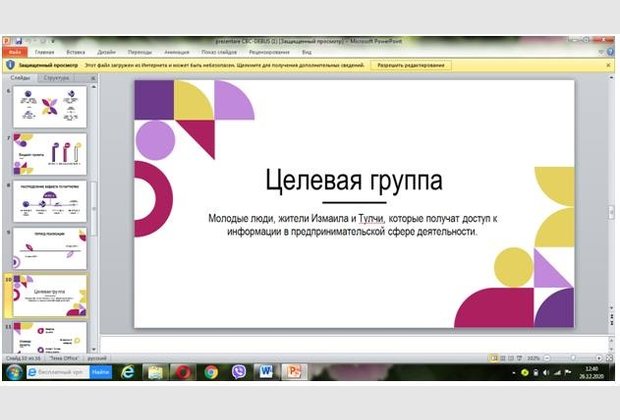The width and height of the screenshot is (620, 420).
Task: Open the Windows Start menu
Action: coord(13,371)
